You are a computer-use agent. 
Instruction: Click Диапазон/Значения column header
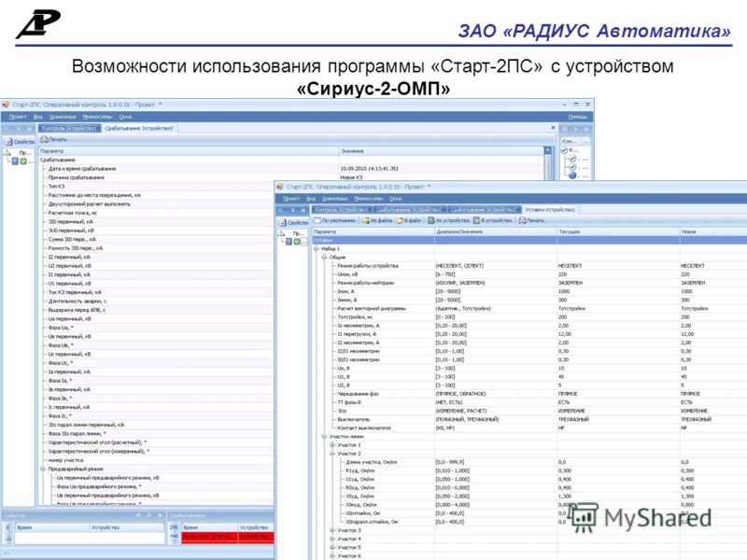pos(496,231)
